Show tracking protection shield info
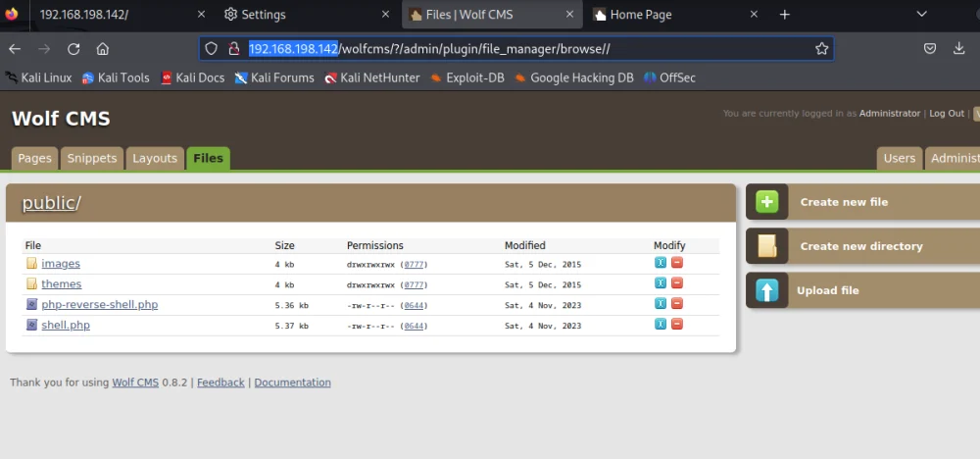 tap(212, 49)
